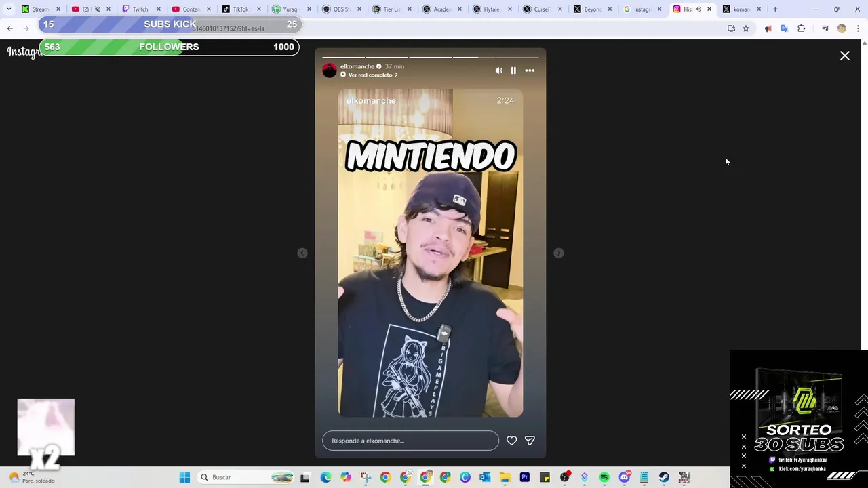Click the install app icon in the address bar
This screenshot has width=868, height=488.
click(x=731, y=28)
